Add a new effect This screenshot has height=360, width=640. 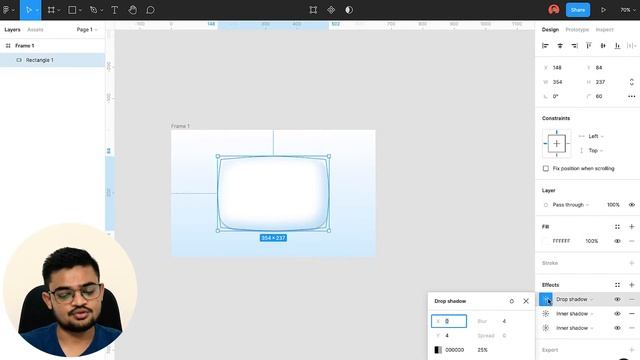(631, 285)
